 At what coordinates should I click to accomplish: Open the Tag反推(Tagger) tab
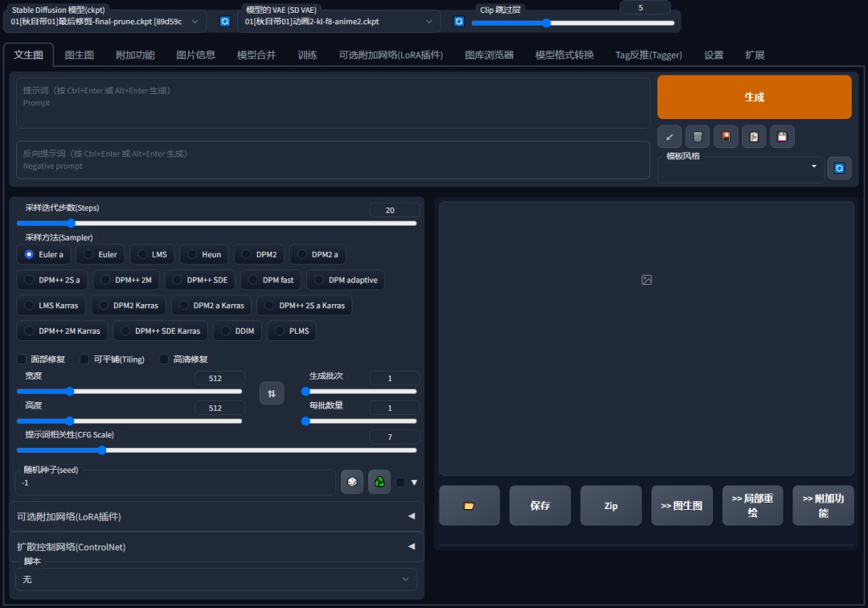pos(648,55)
